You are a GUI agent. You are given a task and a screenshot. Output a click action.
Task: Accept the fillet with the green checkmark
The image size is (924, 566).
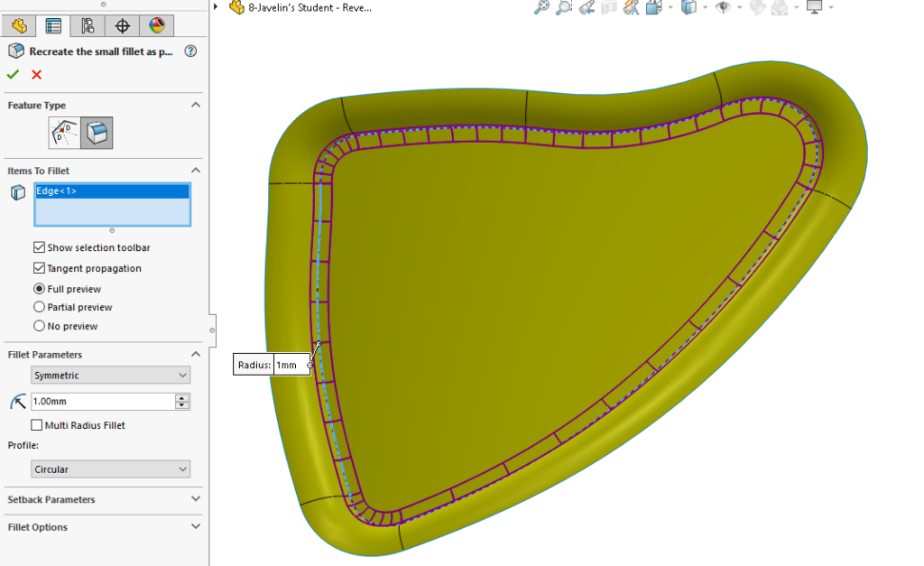(x=13, y=74)
